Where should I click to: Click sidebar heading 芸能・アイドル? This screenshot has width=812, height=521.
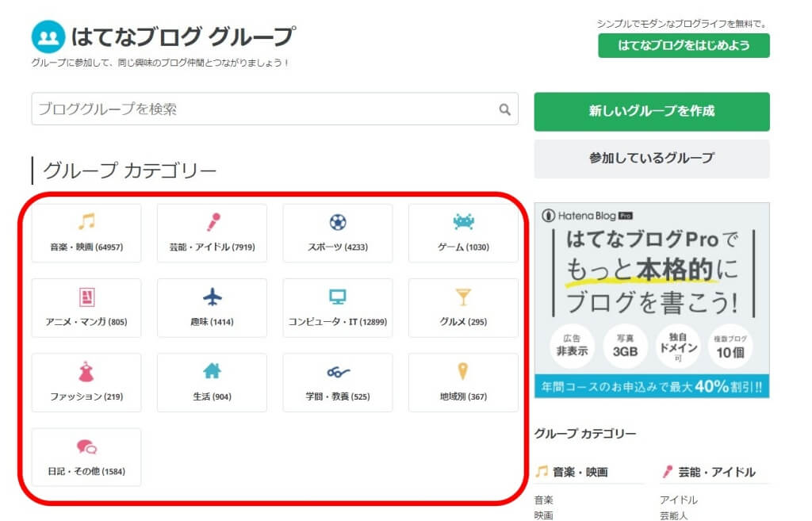point(717,472)
